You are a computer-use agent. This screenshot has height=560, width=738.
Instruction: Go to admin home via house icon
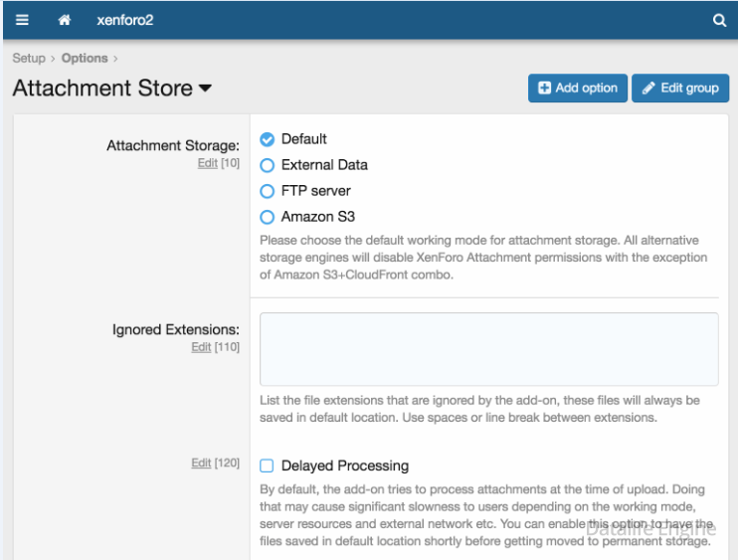pyautogui.click(x=65, y=20)
